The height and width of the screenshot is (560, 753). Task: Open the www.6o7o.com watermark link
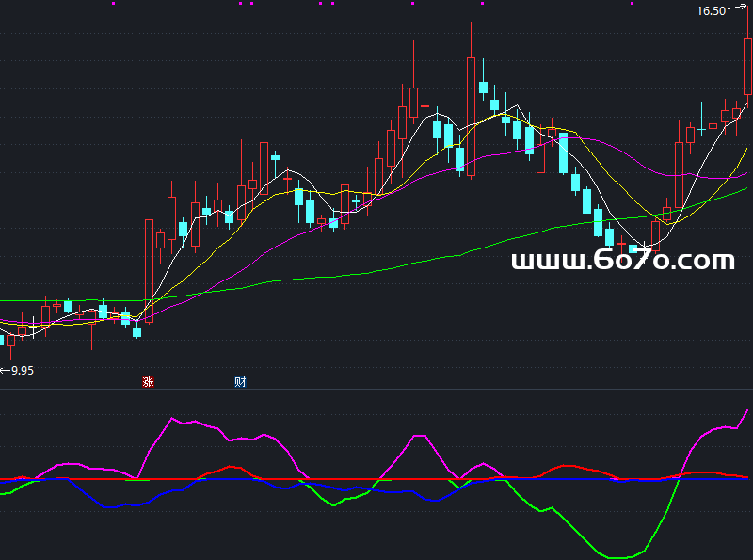[622, 261]
